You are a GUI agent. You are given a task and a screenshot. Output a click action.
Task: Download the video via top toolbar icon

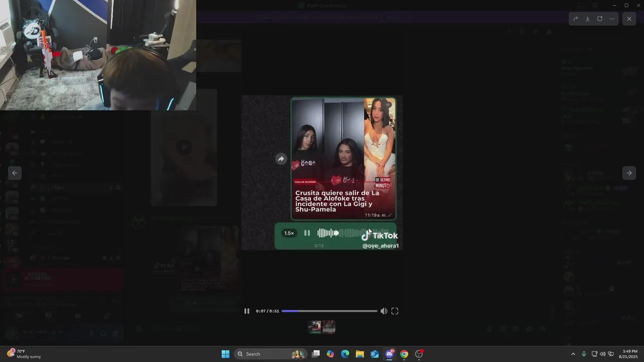(588, 19)
